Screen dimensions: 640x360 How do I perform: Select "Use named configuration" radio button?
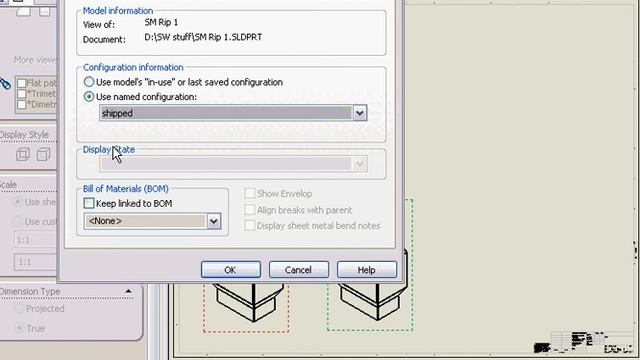click(x=89, y=97)
